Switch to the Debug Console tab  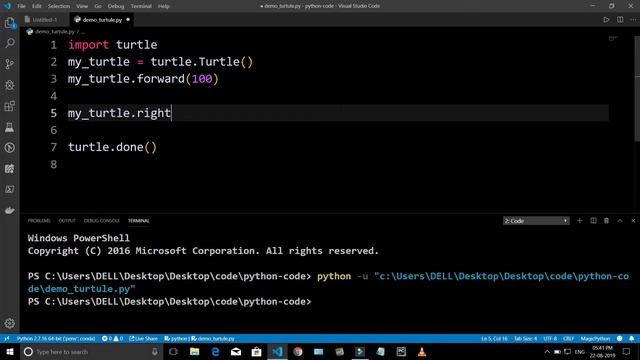[x=102, y=221]
